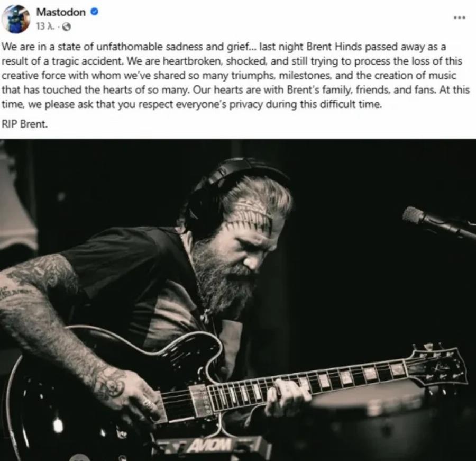
Task: Click the RIP Brent. closing line
Action: (25, 124)
